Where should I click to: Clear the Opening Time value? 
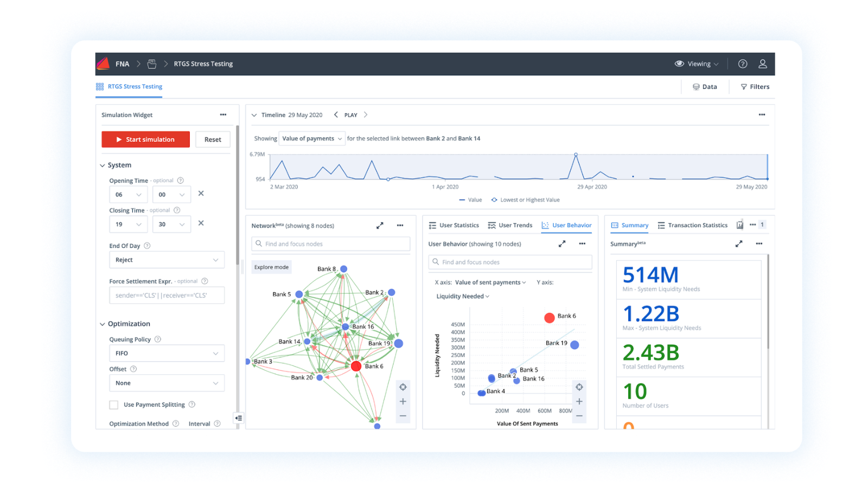[201, 194]
